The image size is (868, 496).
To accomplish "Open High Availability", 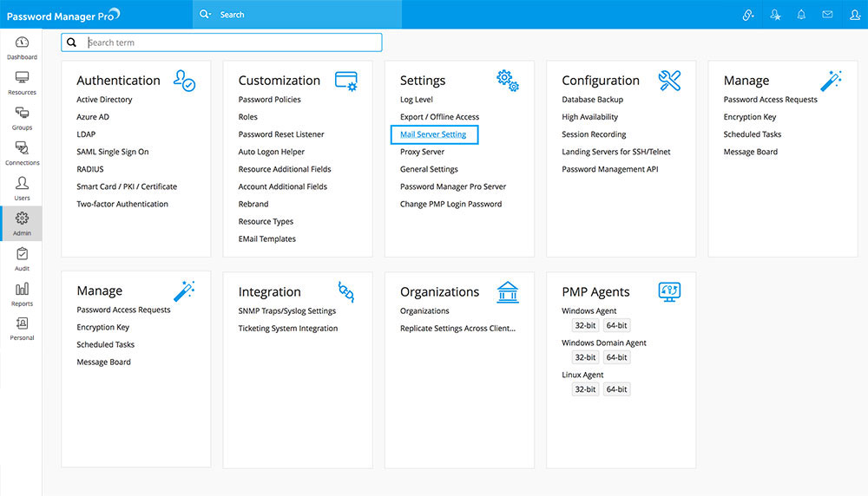I will [589, 117].
